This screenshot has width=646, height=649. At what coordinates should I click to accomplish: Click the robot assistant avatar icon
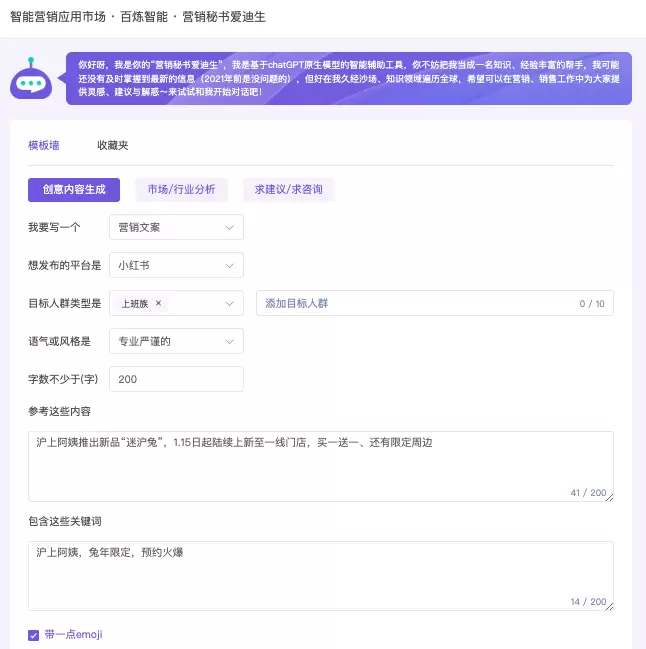(x=31, y=79)
